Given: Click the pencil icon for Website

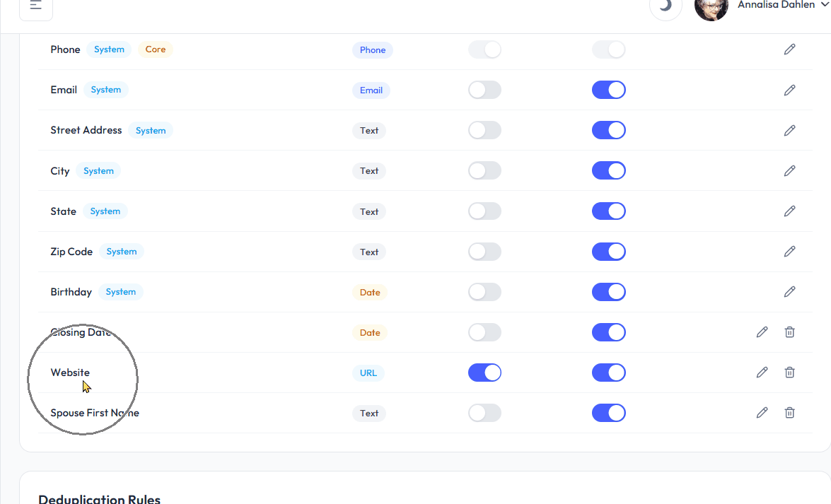Looking at the screenshot, I should click(762, 373).
